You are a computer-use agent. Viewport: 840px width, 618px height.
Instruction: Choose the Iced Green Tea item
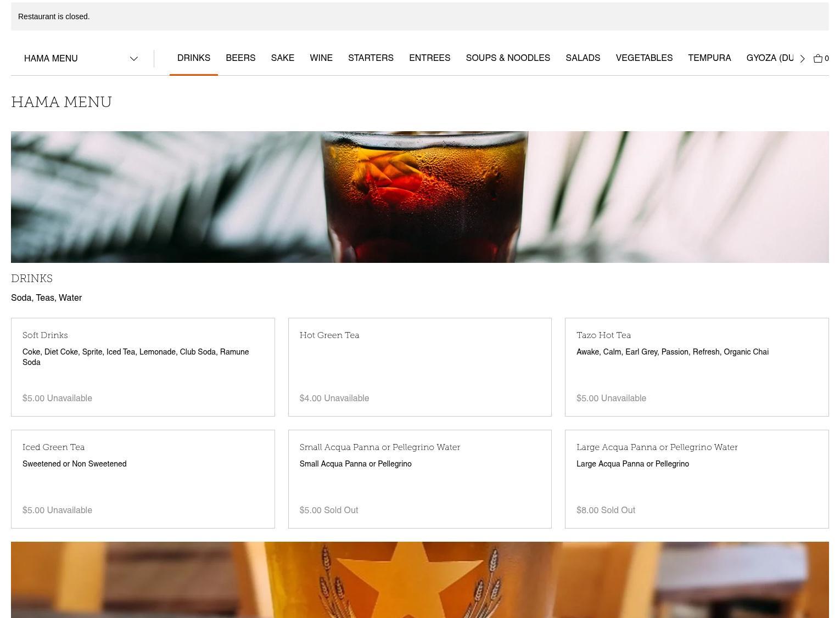coord(143,479)
